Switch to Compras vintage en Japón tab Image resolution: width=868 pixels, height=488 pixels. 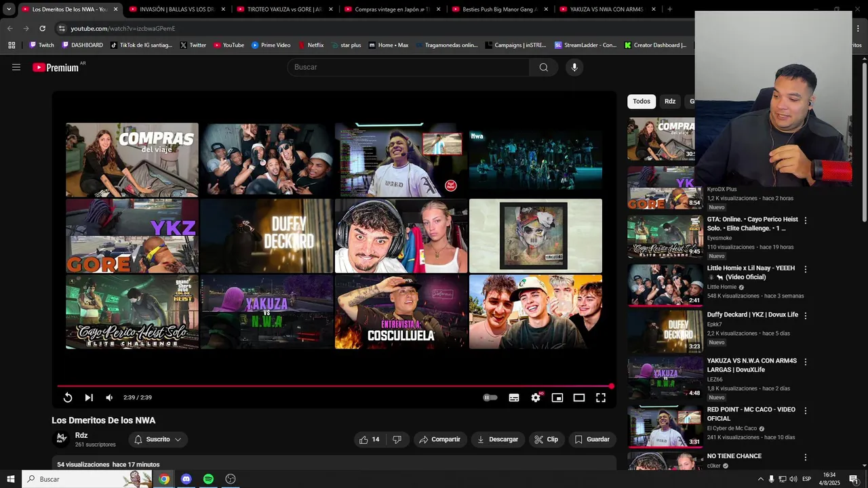[393, 9]
